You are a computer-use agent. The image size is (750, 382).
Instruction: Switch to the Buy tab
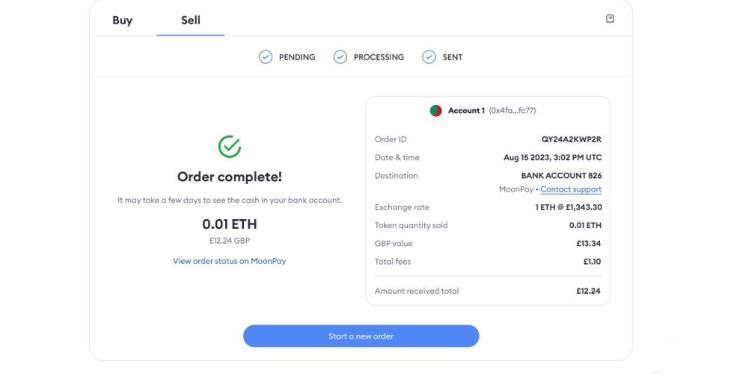pos(122,20)
